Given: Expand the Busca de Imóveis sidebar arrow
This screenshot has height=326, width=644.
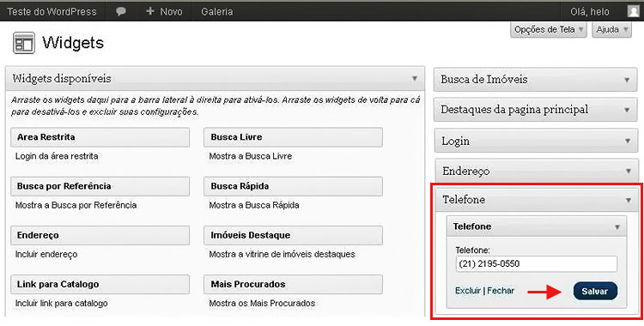Looking at the screenshot, I should 627,80.
